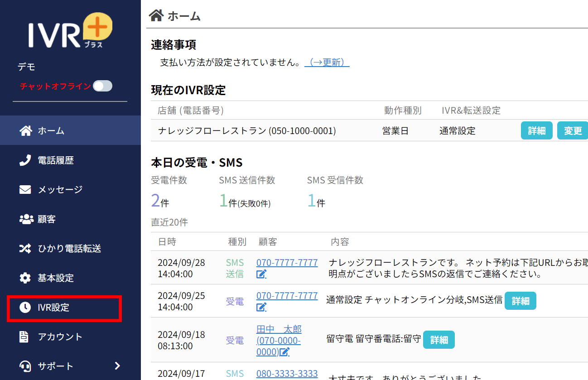Click the document icon for アカウント
Viewport: 588px width, 380px height.
coord(24,337)
